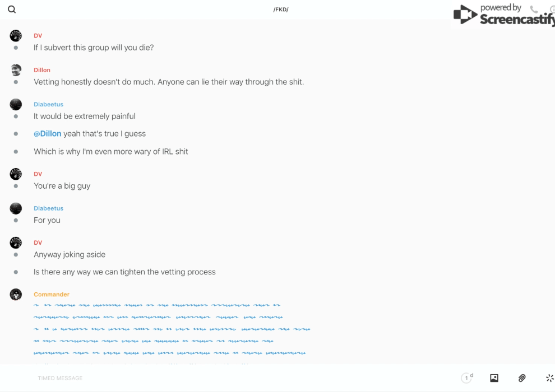555x392 pixels.
Task: Click Diabeetus name above "For you"
Action: click(x=48, y=208)
